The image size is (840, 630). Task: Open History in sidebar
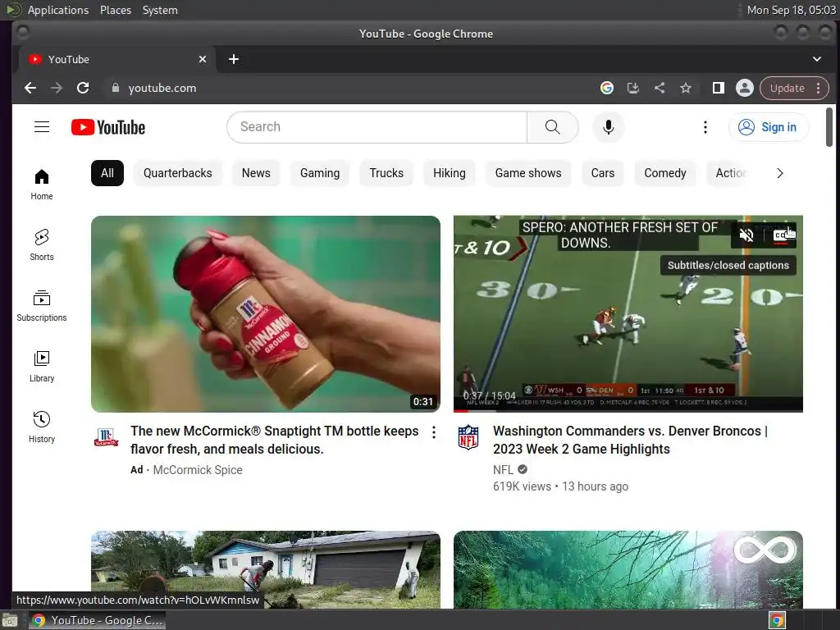pos(42,427)
